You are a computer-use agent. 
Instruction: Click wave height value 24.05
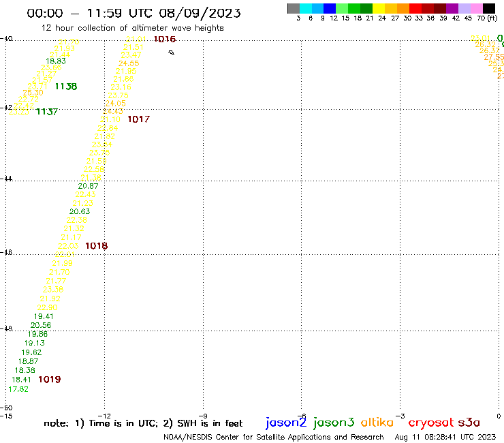pyautogui.click(x=115, y=104)
